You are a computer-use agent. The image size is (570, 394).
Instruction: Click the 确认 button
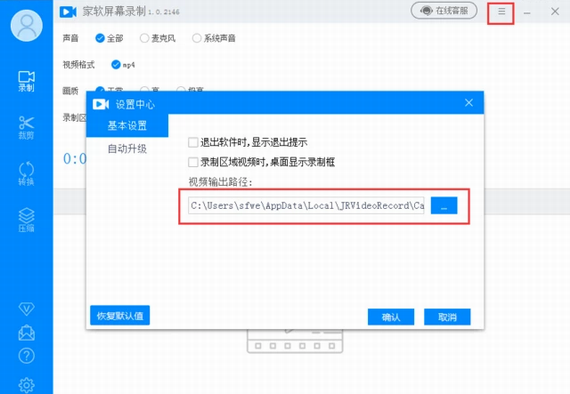click(391, 317)
